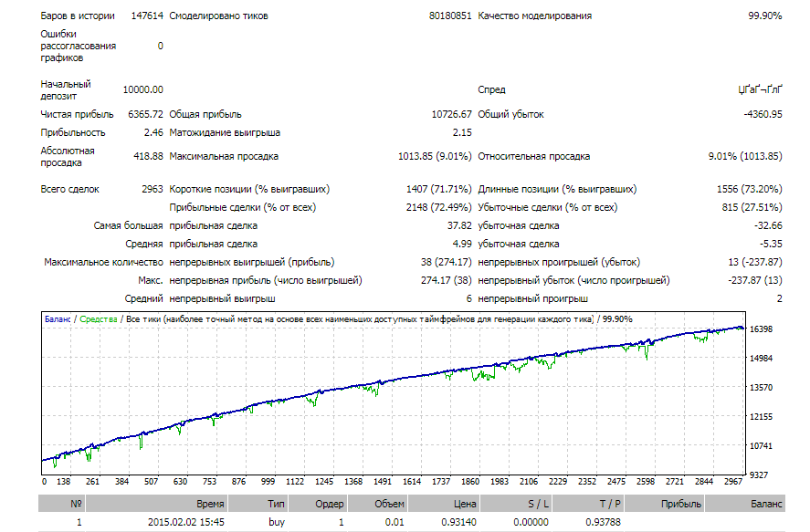The image size is (810, 532).
Task: Click maximal consecutive loss -237.87 (13)
Action: click(754, 281)
